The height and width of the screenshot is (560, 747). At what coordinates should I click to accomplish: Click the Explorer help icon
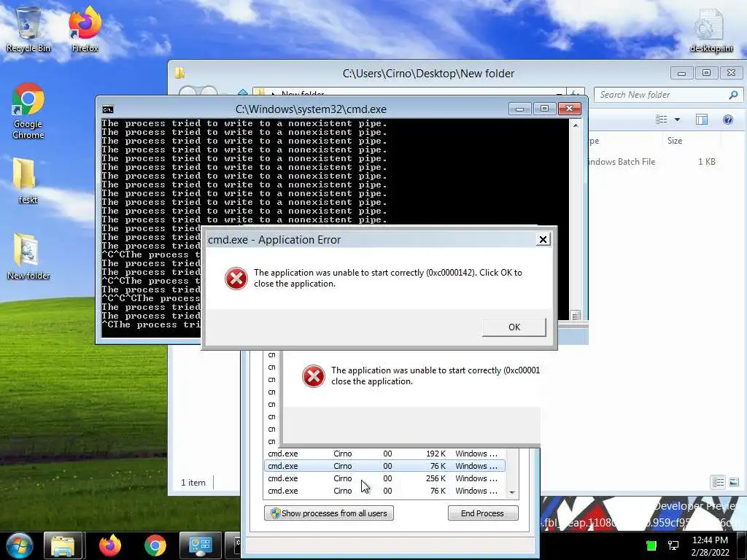[x=728, y=120]
